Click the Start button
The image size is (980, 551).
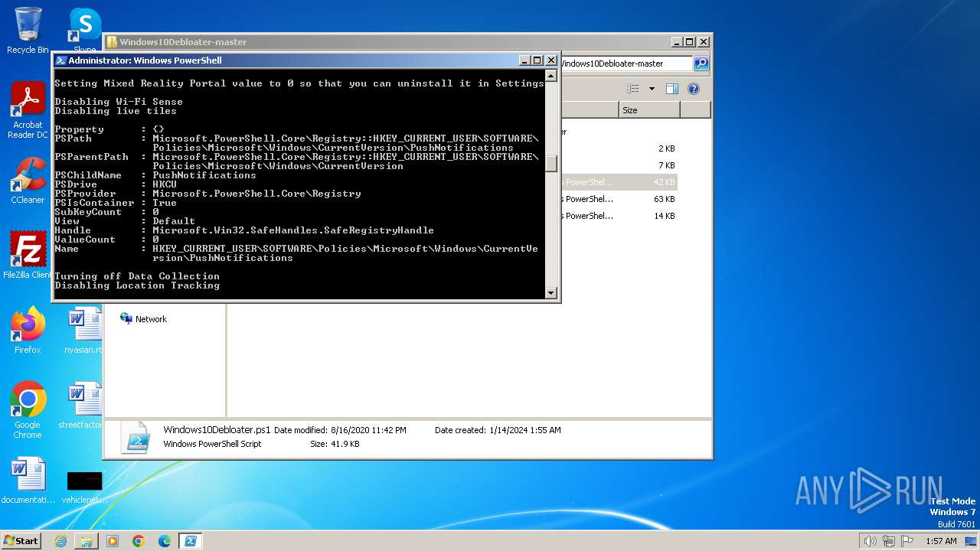pyautogui.click(x=21, y=540)
